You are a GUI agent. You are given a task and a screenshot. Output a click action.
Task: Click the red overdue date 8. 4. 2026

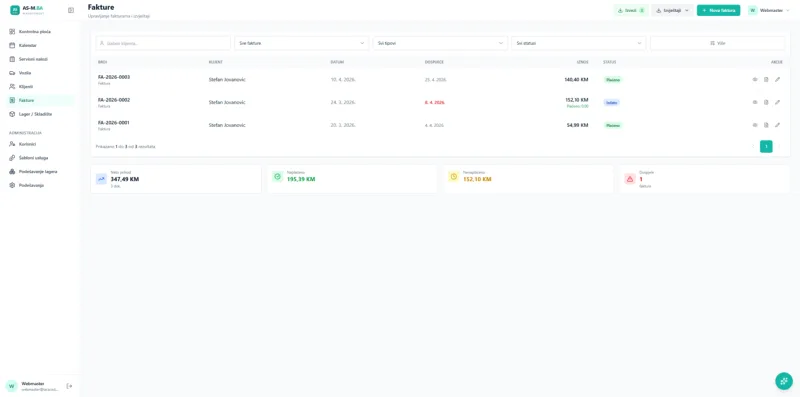click(435, 103)
